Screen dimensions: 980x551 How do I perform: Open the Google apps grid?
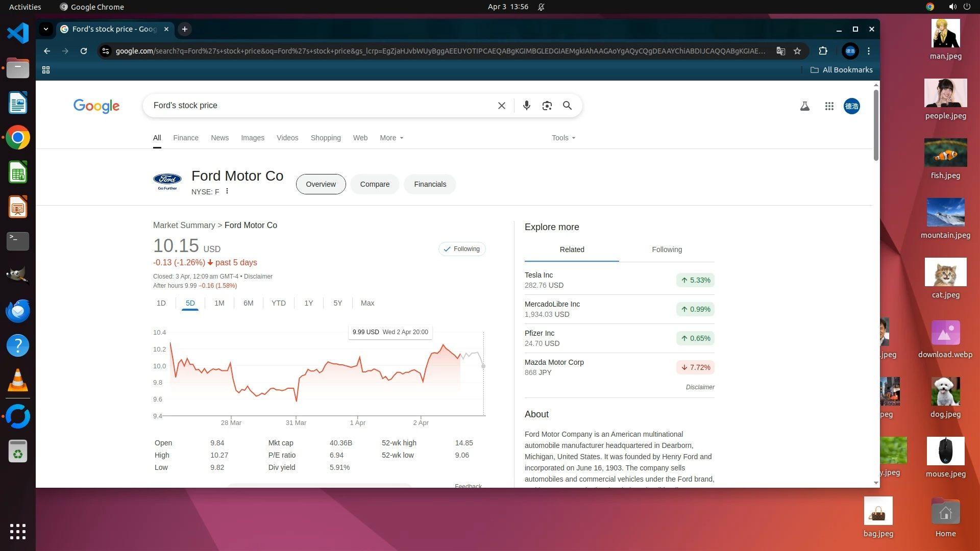click(x=829, y=106)
